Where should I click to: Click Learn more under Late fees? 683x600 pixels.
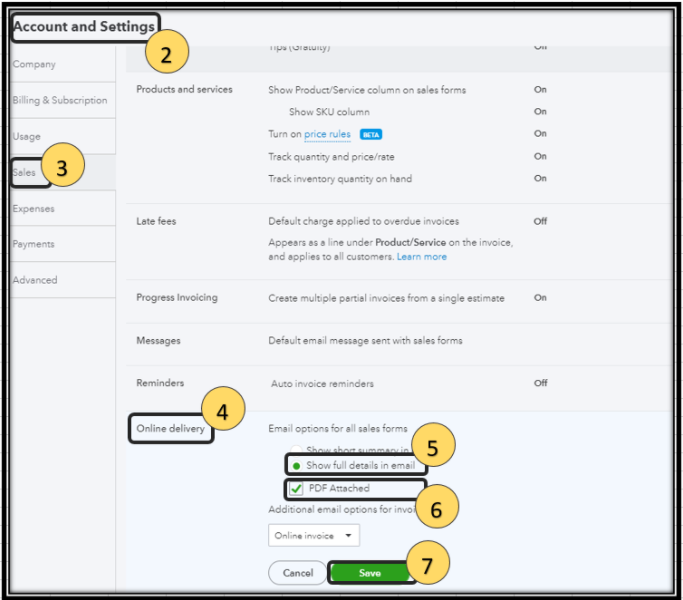pos(422,257)
